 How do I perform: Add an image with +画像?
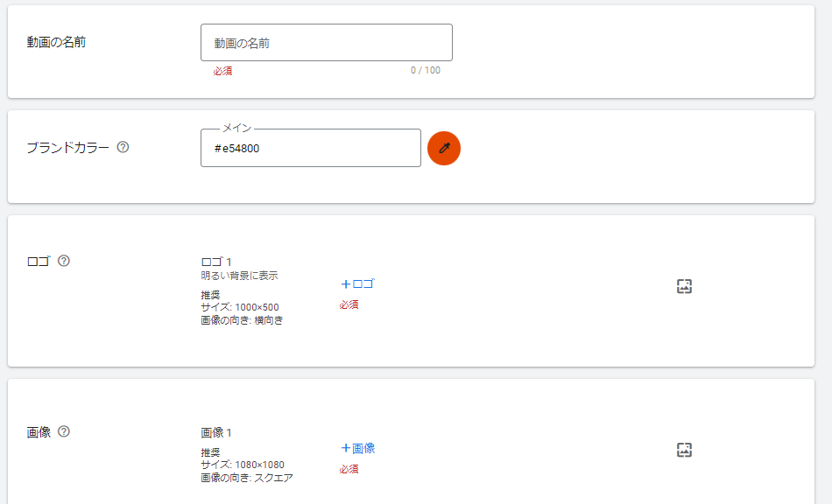[357, 448]
